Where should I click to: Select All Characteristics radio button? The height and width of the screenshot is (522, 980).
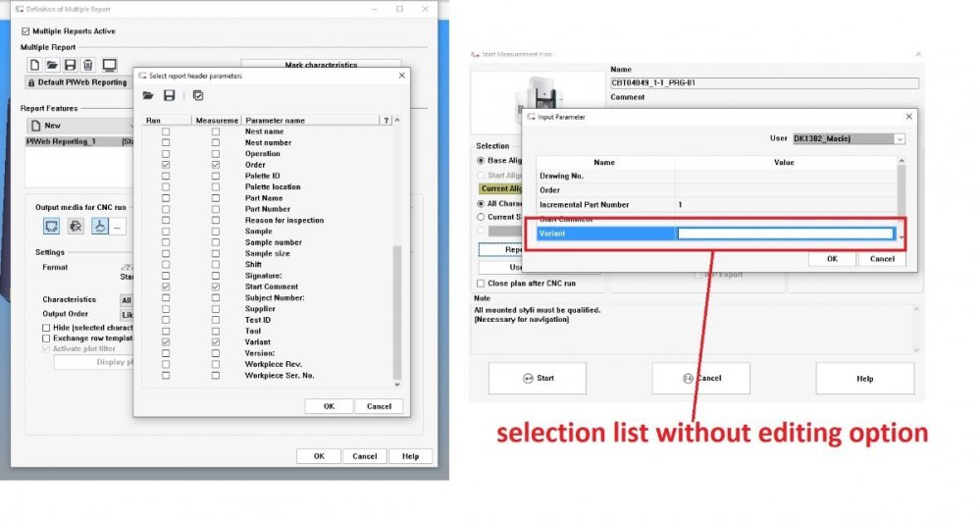click(x=481, y=204)
